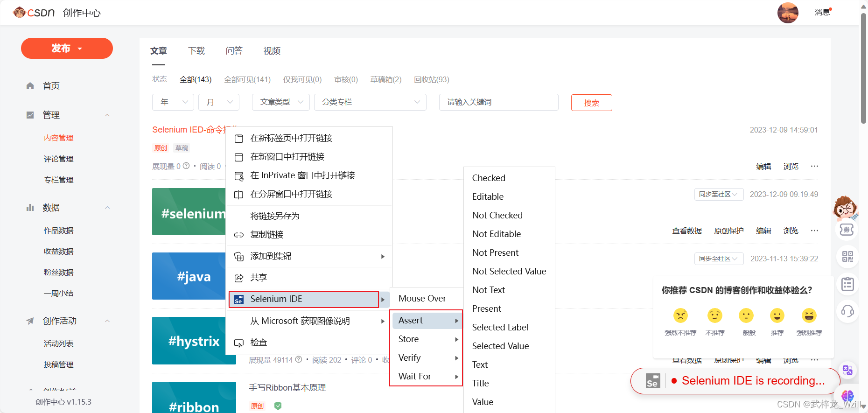Open the Wait For submenu
868x413 pixels.
pos(426,377)
